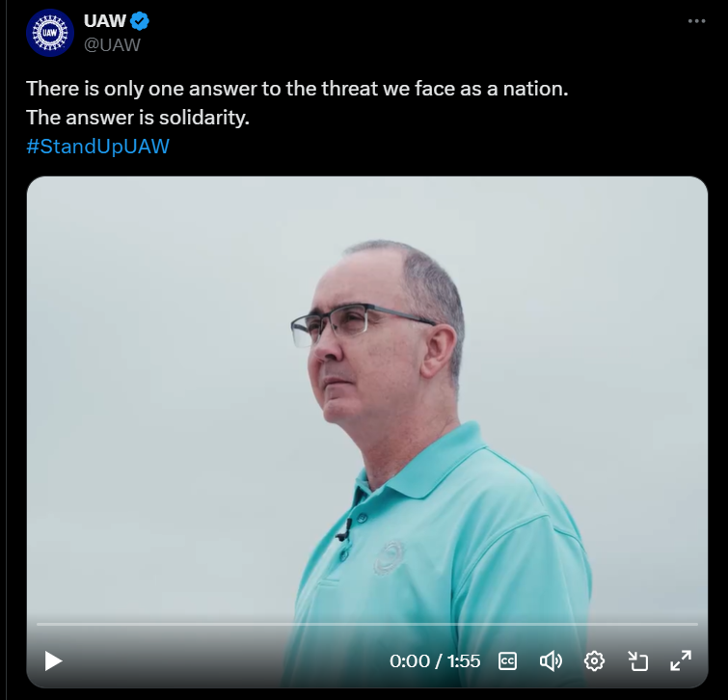Play the video with the play button

(x=53, y=660)
